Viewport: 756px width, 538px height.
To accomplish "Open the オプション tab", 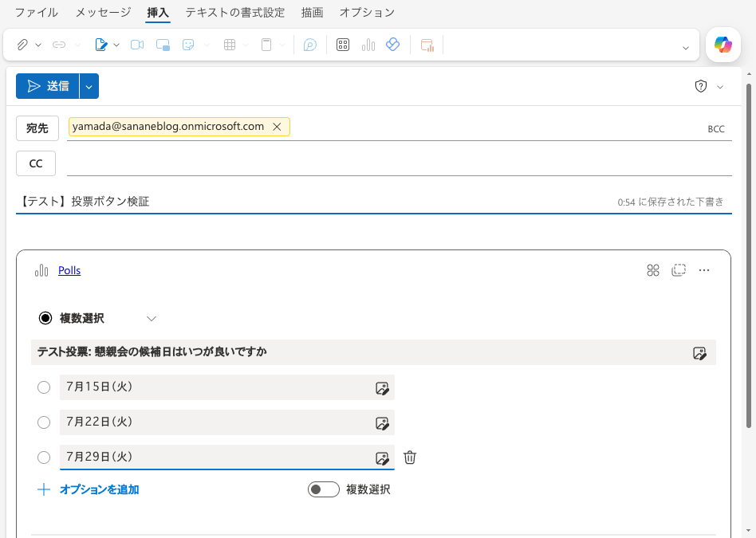I will (x=367, y=13).
